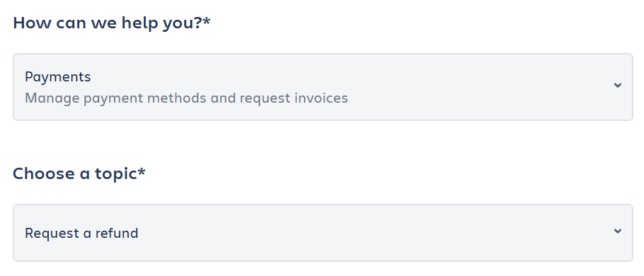Expand the help category selector

[x=323, y=87]
